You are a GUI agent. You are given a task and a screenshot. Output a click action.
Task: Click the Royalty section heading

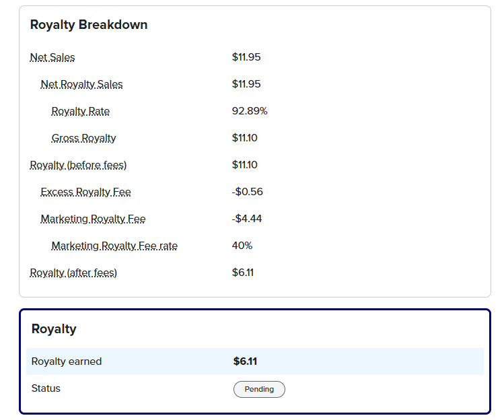tap(54, 329)
